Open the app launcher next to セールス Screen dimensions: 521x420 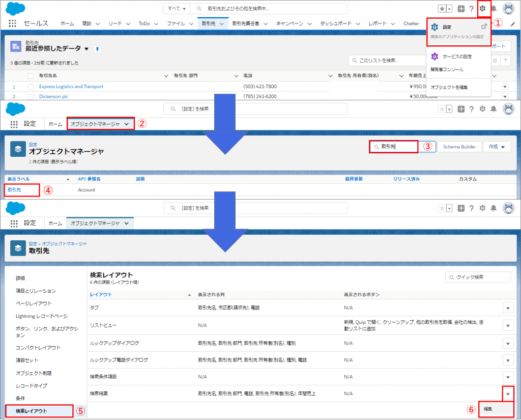point(12,23)
